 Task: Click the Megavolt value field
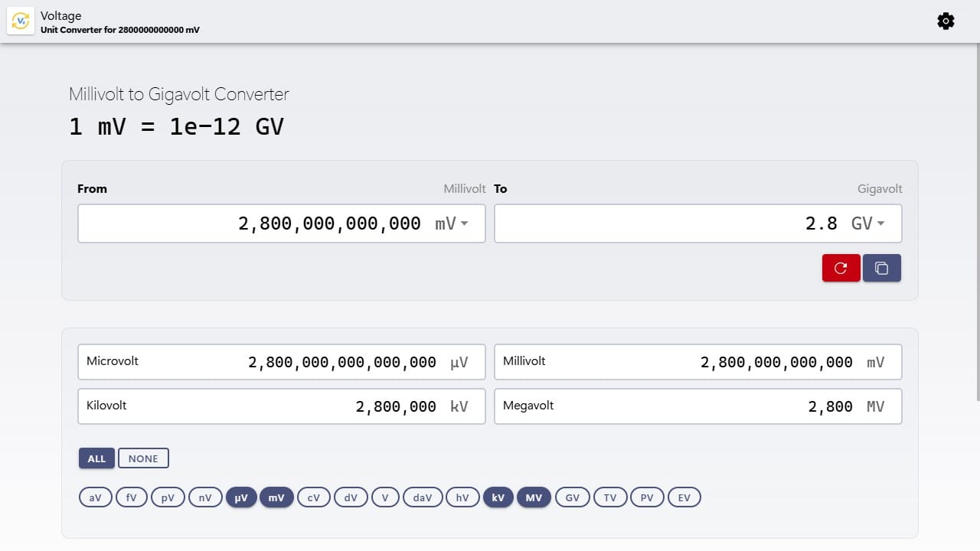click(697, 406)
